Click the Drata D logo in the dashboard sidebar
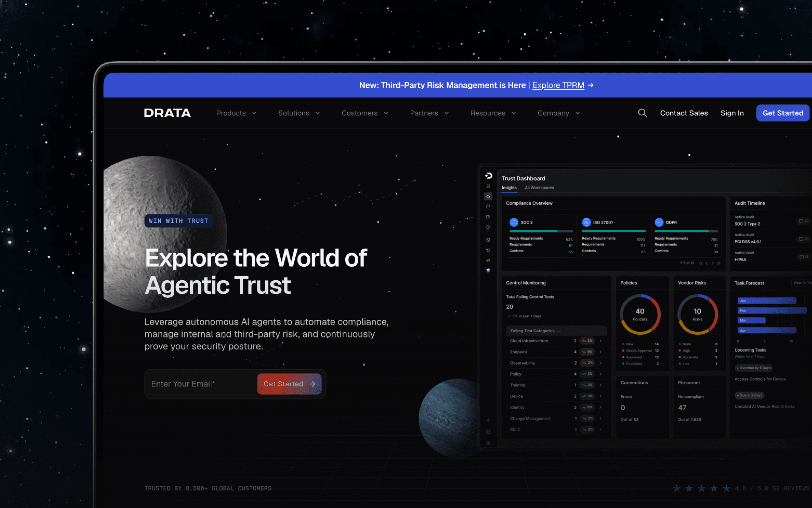Image resolution: width=812 pixels, height=508 pixels. (x=488, y=176)
